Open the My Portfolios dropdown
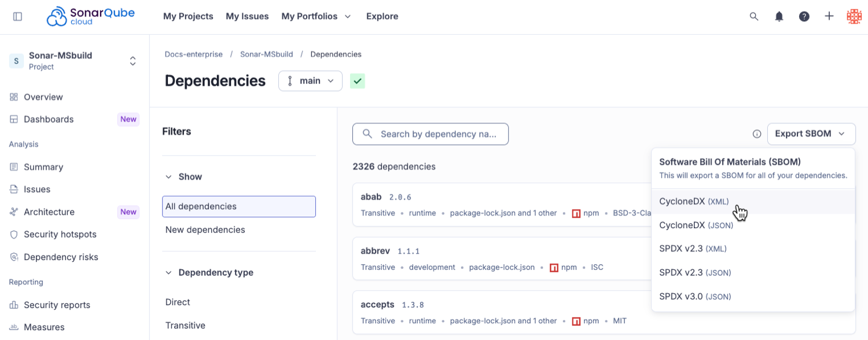The height and width of the screenshot is (340, 868). click(x=316, y=16)
